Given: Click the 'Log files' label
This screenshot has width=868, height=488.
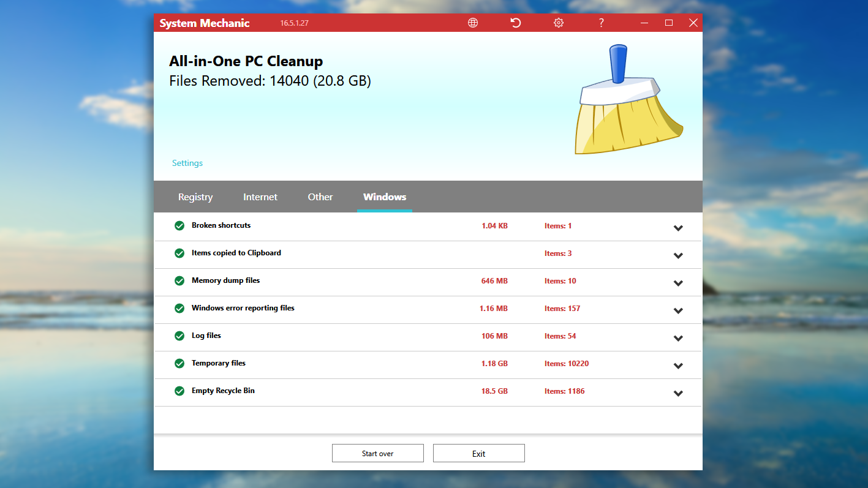Looking at the screenshot, I should pyautogui.click(x=206, y=336).
